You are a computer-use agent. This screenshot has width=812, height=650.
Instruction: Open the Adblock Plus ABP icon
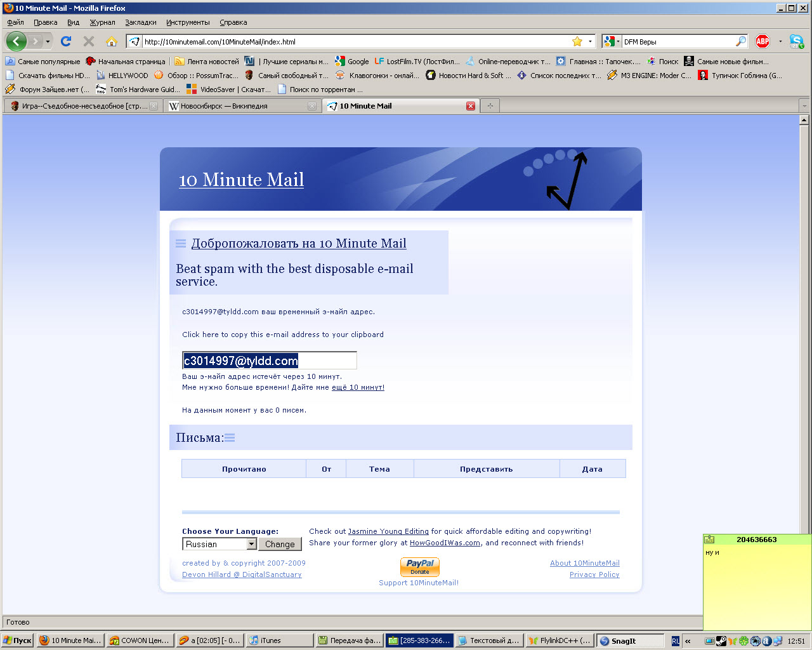763,41
